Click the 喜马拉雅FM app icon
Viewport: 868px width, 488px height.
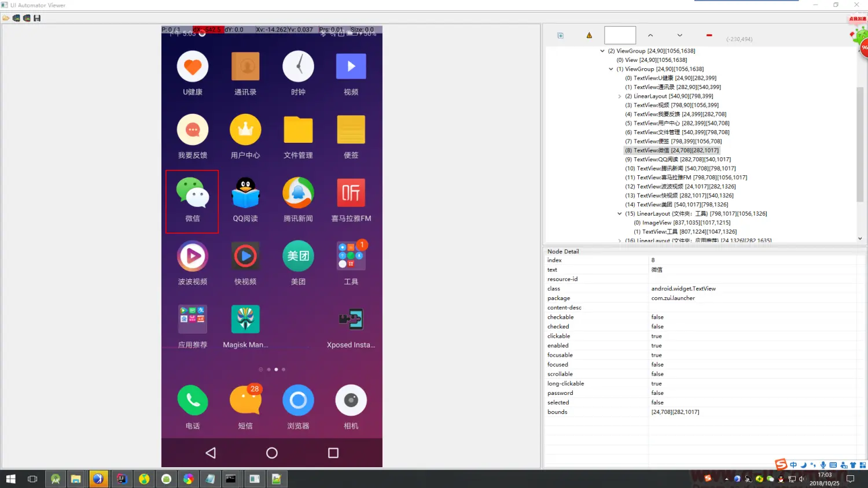(351, 193)
